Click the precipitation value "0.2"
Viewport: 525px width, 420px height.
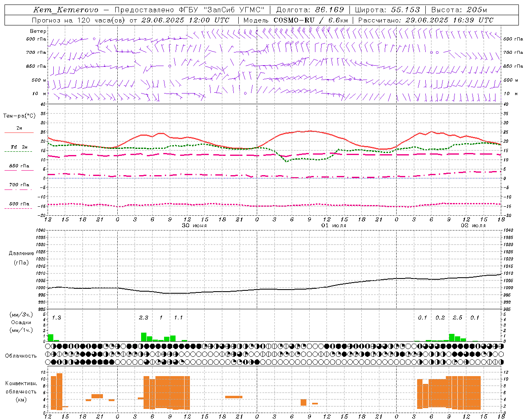pos(440,317)
